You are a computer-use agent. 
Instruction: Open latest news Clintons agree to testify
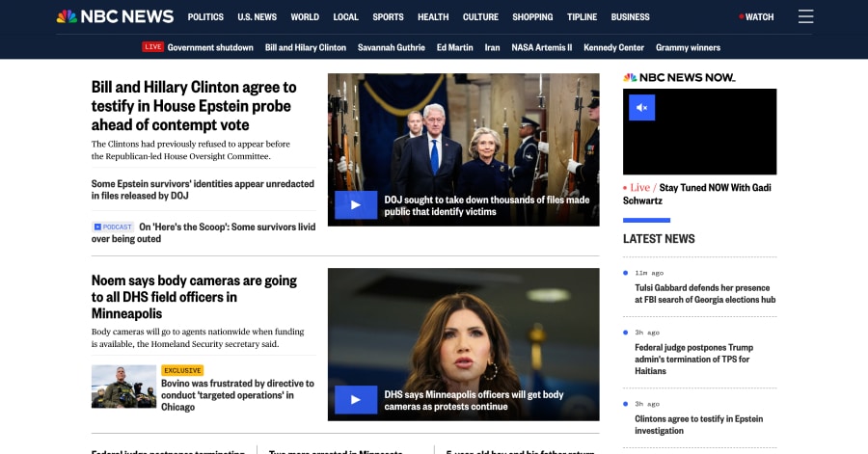[698, 425]
